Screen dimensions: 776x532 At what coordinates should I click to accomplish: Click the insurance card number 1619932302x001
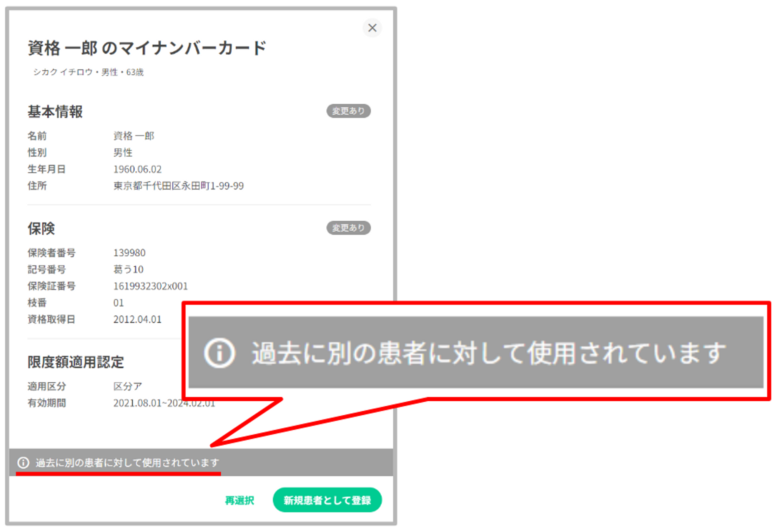[x=150, y=286]
